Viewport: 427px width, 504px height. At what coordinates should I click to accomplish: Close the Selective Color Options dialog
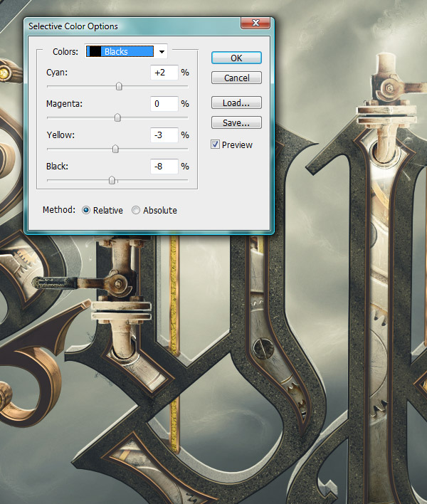[x=255, y=23]
